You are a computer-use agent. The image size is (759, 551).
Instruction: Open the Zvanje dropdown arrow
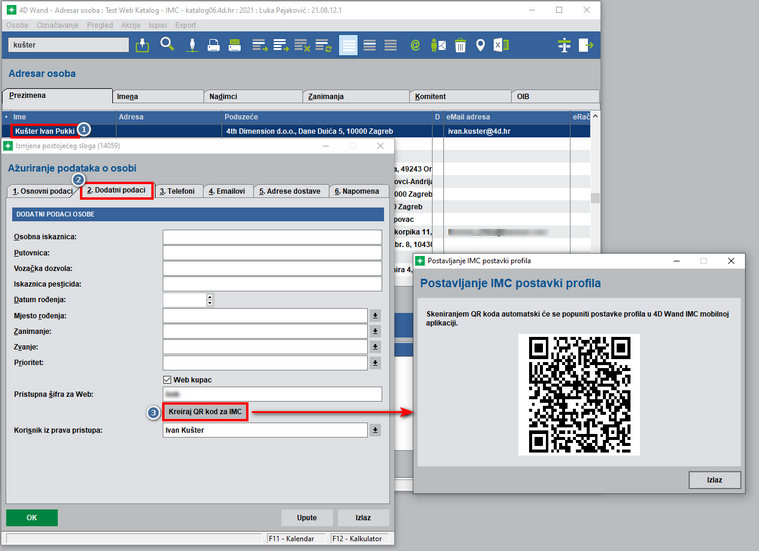pyautogui.click(x=375, y=347)
